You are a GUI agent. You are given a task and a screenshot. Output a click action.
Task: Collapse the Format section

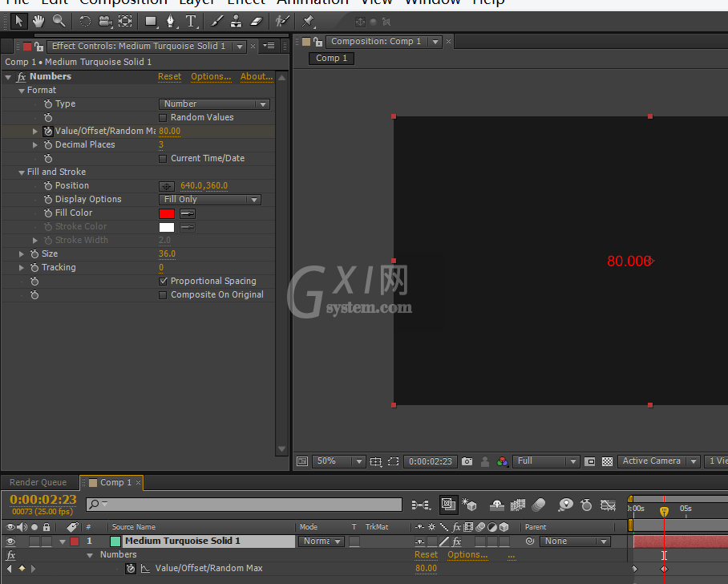tap(22, 91)
